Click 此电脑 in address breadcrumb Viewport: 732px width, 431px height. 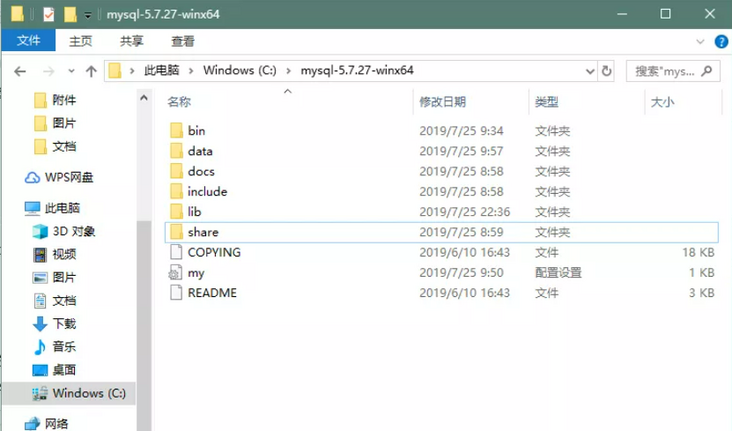[x=162, y=70]
